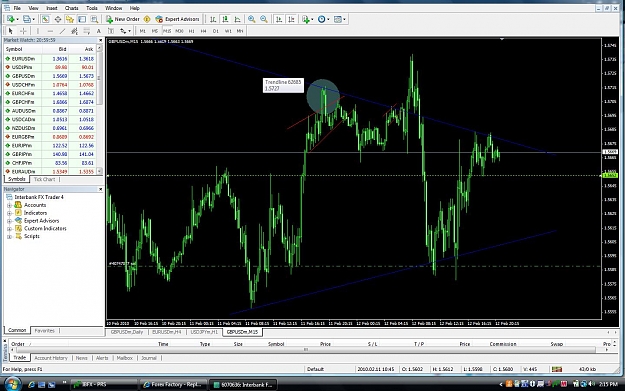Click the New Order button

coord(122,19)
